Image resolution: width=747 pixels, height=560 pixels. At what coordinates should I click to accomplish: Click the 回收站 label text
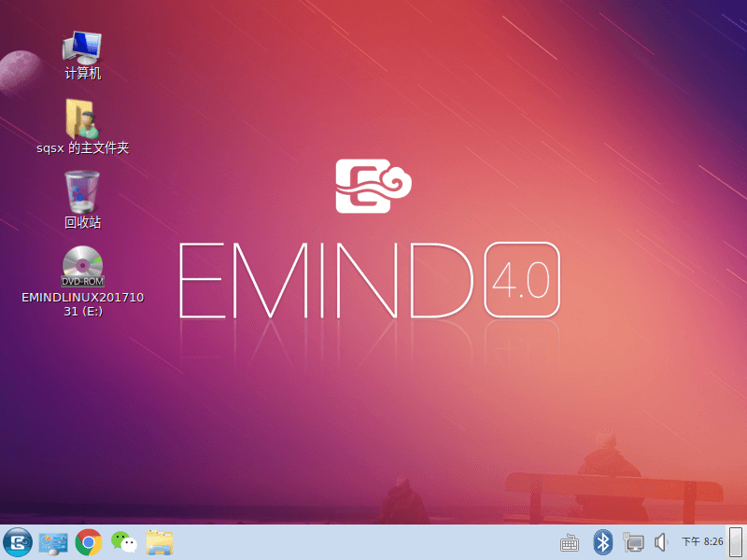(x=83, y=222)
